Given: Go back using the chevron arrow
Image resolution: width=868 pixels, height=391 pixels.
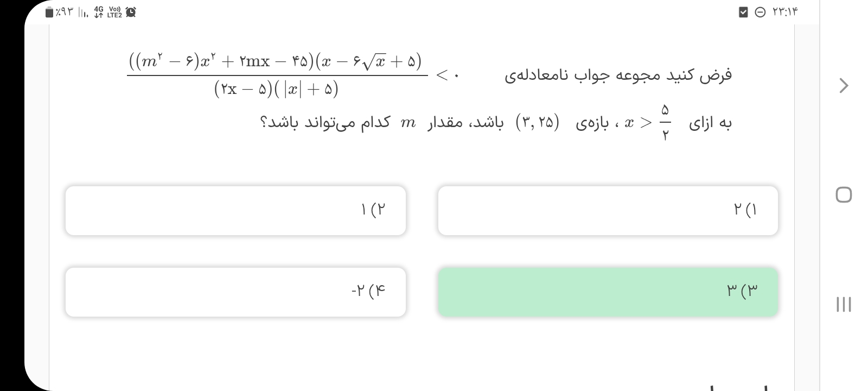Looking at the screenshot, I should (x=844, y=86).
